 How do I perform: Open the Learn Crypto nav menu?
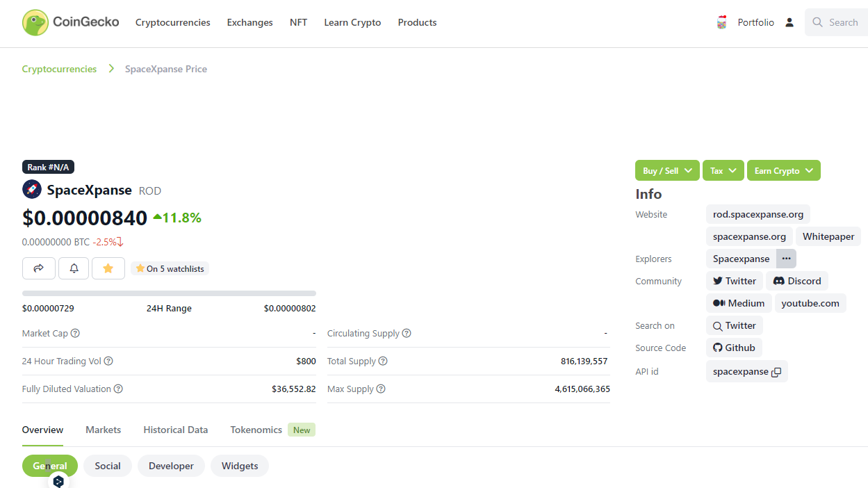pyautogui.click(x=352, y=22)
